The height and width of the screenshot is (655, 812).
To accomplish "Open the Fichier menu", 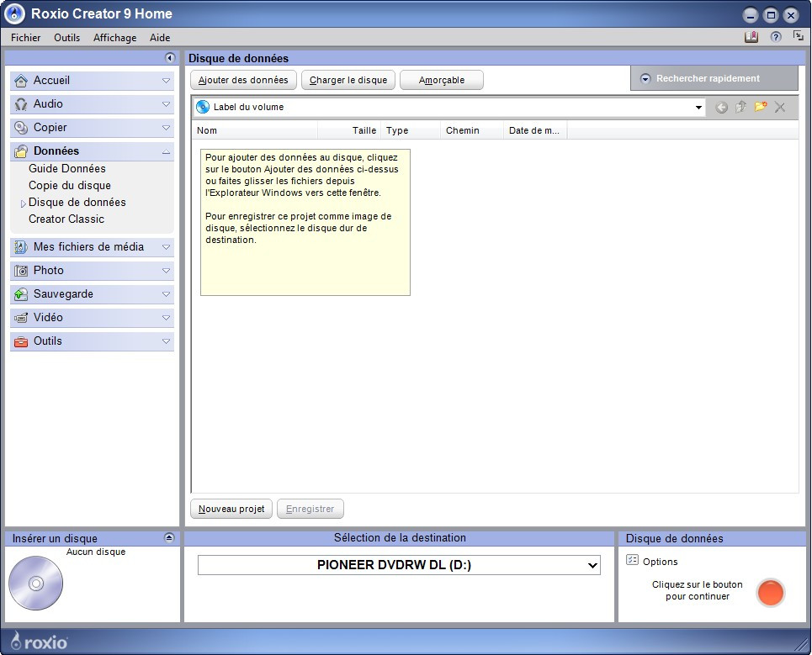I will coord(25,37).
